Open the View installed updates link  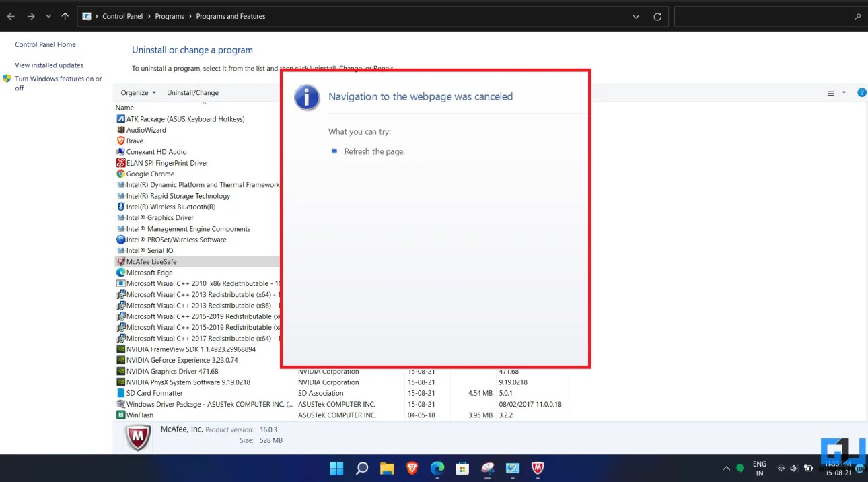(x=49, y=65)
